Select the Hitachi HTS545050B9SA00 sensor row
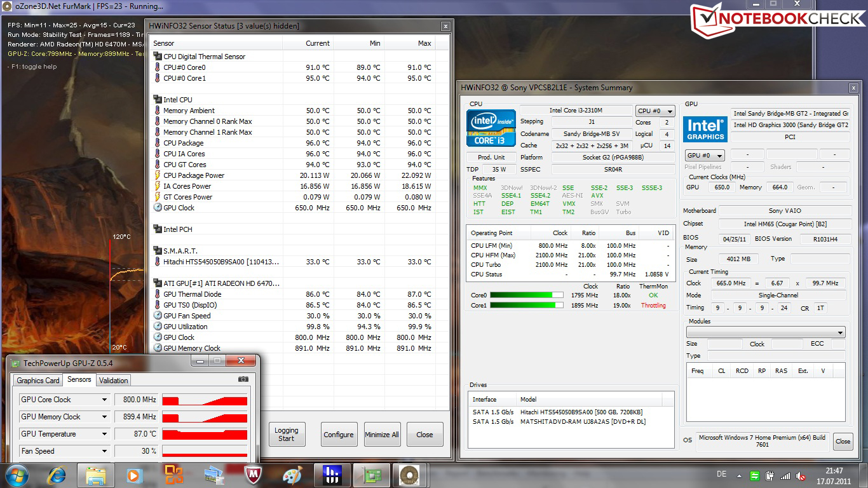The height and width of the screenshot is (488, 868). [293, 262]
